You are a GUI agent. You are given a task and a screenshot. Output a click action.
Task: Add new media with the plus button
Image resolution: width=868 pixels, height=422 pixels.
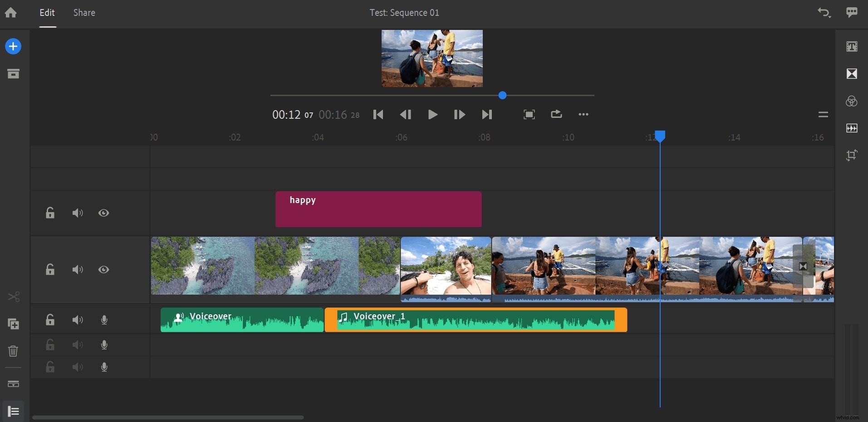13,46
